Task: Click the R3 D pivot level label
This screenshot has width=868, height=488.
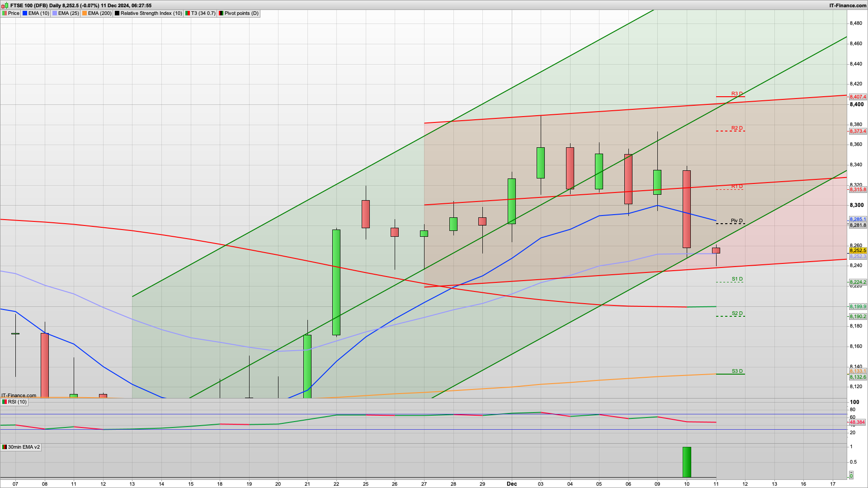Action: click(x=737, y=94)
